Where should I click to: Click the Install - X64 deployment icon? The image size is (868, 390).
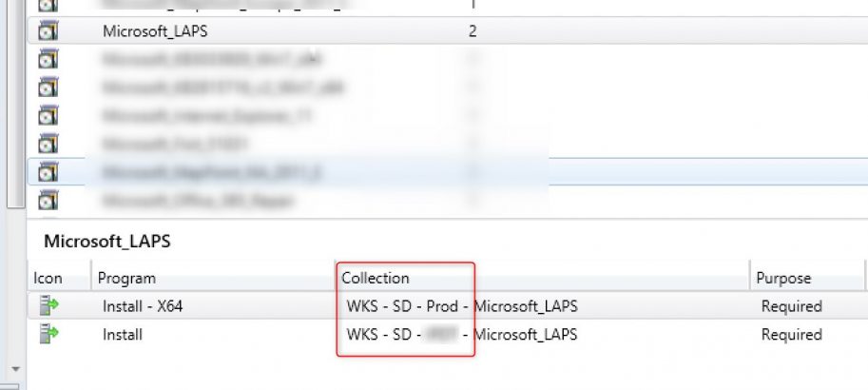coord(48,305)
